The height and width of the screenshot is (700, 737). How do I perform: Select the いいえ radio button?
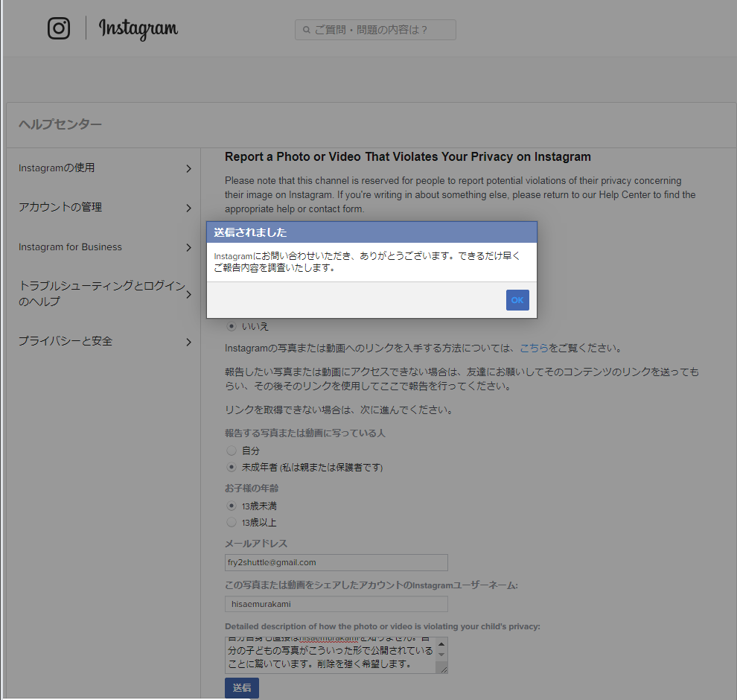click(232, 326)
